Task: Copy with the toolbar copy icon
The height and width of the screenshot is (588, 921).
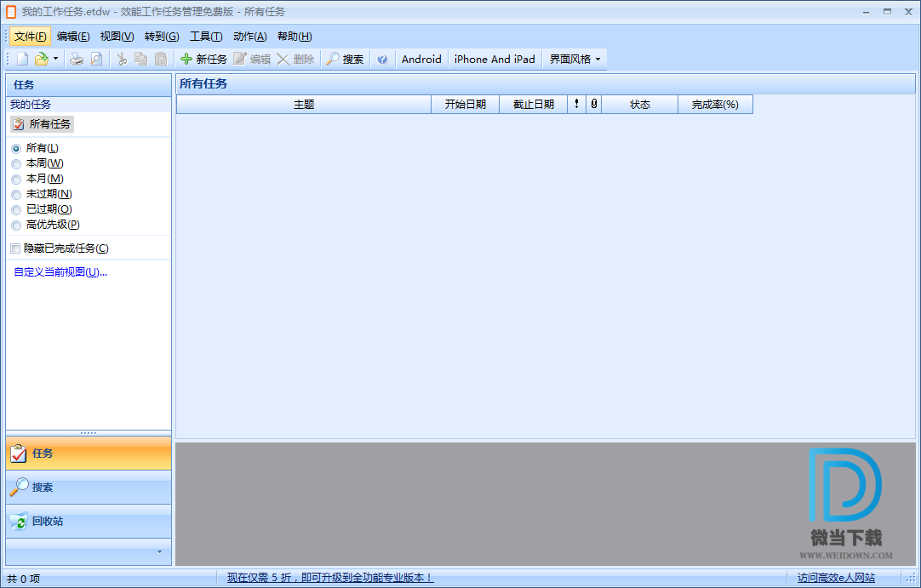Action: pos(141,59)
